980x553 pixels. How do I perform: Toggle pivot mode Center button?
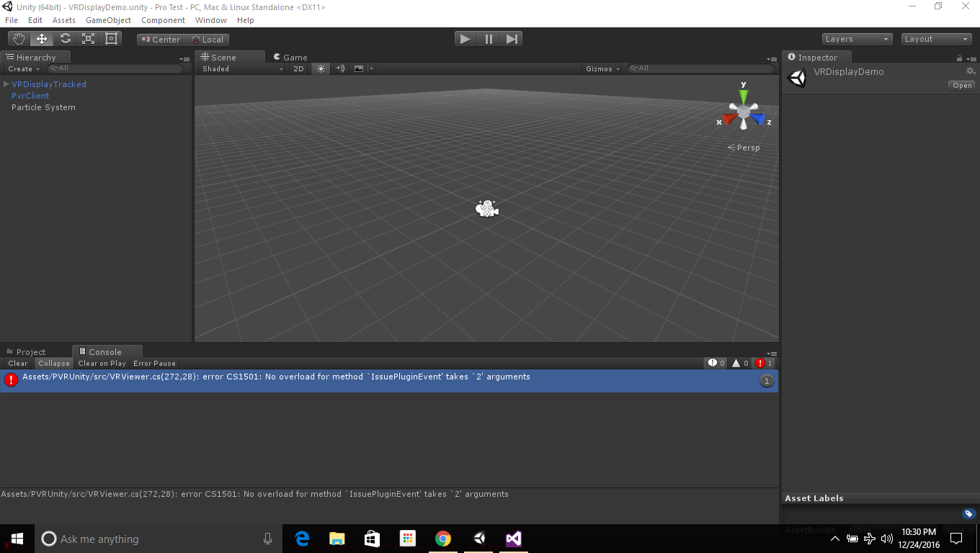[161, 40]
